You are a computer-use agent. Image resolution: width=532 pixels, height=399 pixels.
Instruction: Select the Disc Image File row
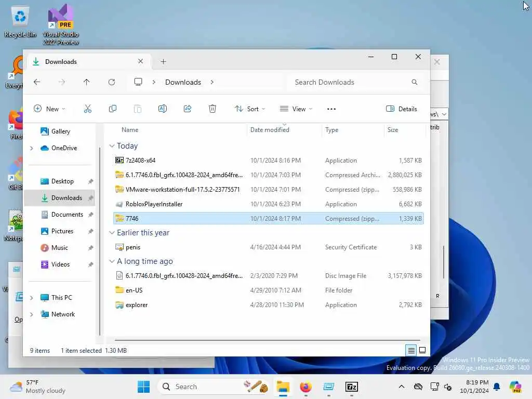coord(269,276)
